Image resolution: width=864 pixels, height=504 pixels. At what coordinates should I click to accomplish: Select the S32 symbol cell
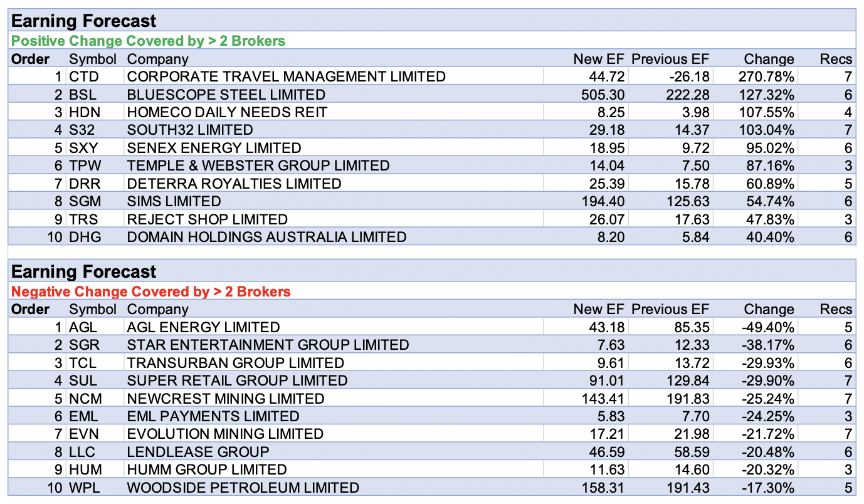[83, 130]
